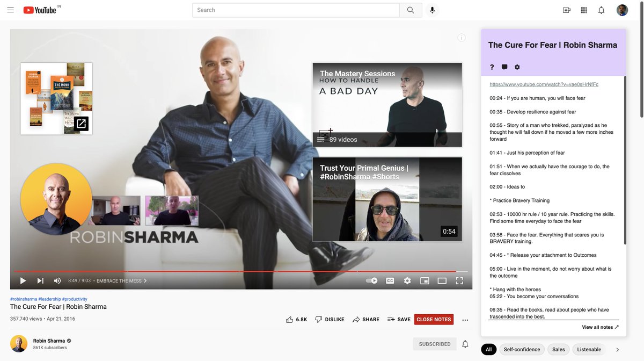This screenshot has height=361, width=644.
Task: Open the Robin Sharma channel name
Action: 49,341
